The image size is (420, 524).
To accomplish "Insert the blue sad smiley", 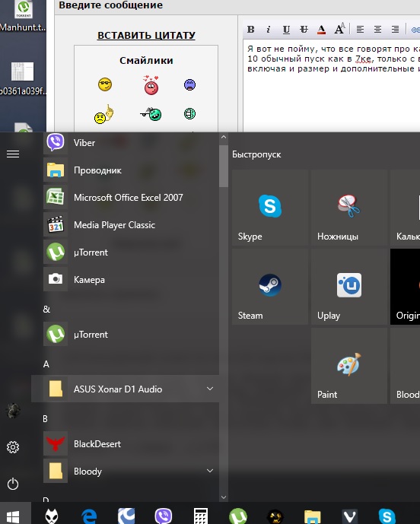I will [190, 85].
